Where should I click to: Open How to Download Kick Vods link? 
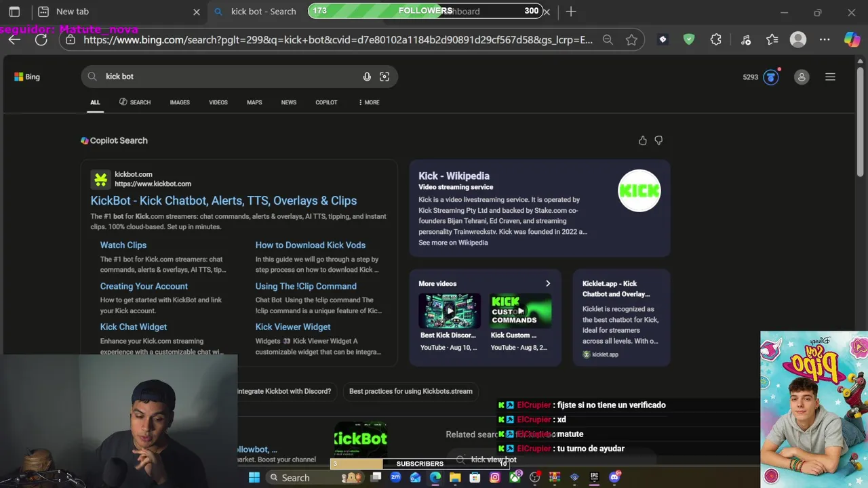pyautogui.click(x=311, y=245)
